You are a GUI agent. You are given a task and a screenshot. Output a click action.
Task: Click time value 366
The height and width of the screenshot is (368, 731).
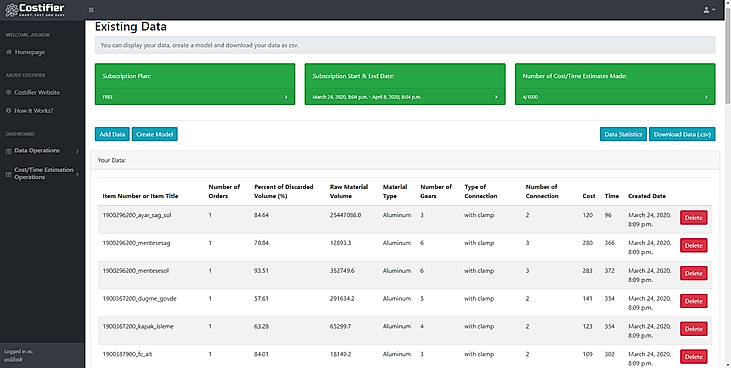tap(610, 243)
